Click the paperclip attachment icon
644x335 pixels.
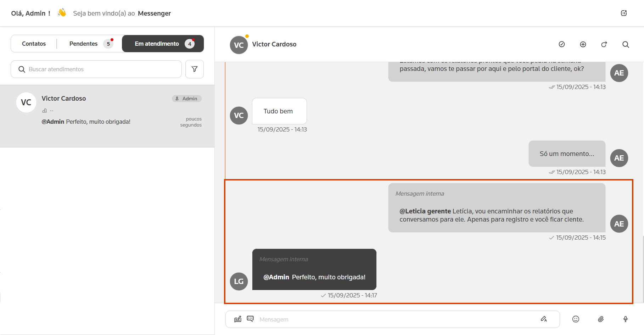point(601,319)
